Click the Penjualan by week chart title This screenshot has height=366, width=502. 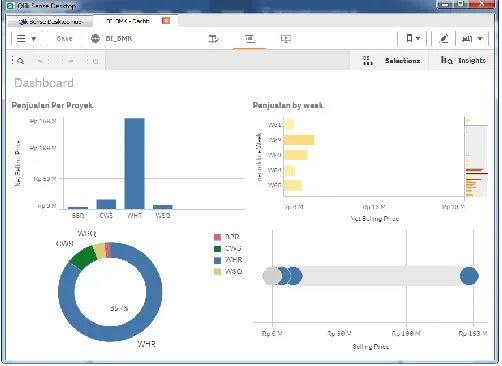288,105
